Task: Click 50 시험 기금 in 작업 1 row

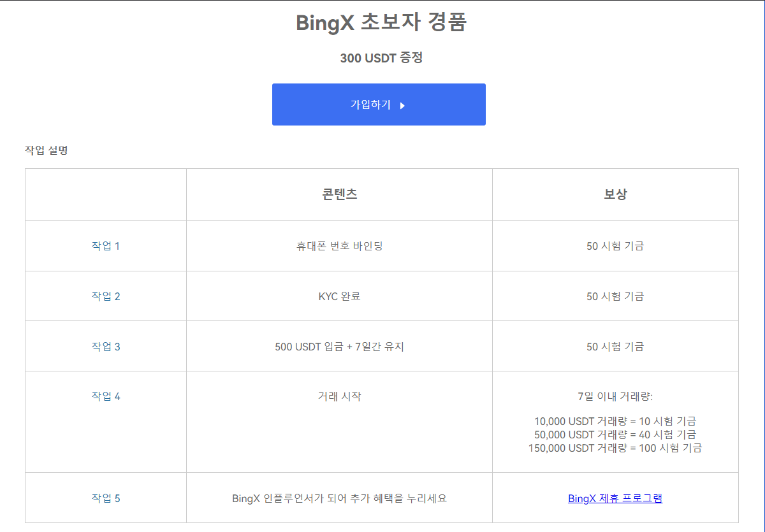Action: (x=615, y=246)
